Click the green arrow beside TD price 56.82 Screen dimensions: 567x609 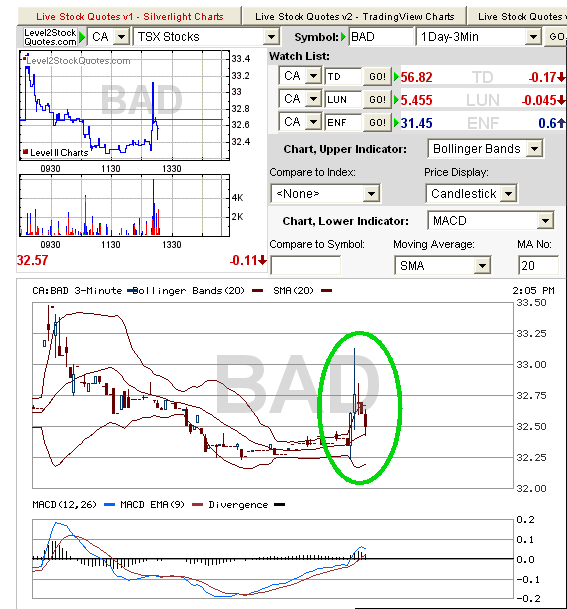coord(396,77)
